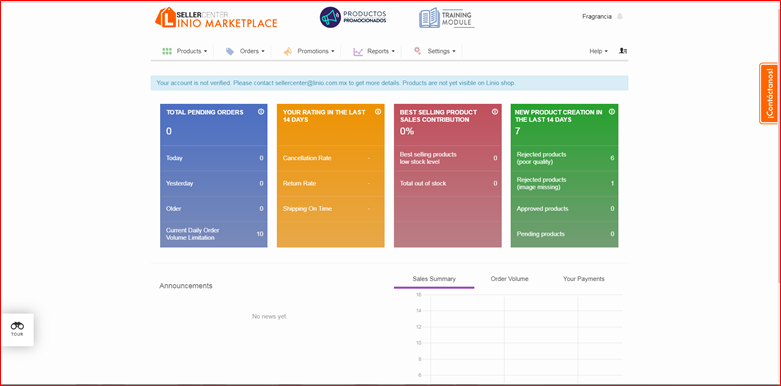781x386 pixels.
Task: Click the Sales Summary chart area
Action: (518, 339)
